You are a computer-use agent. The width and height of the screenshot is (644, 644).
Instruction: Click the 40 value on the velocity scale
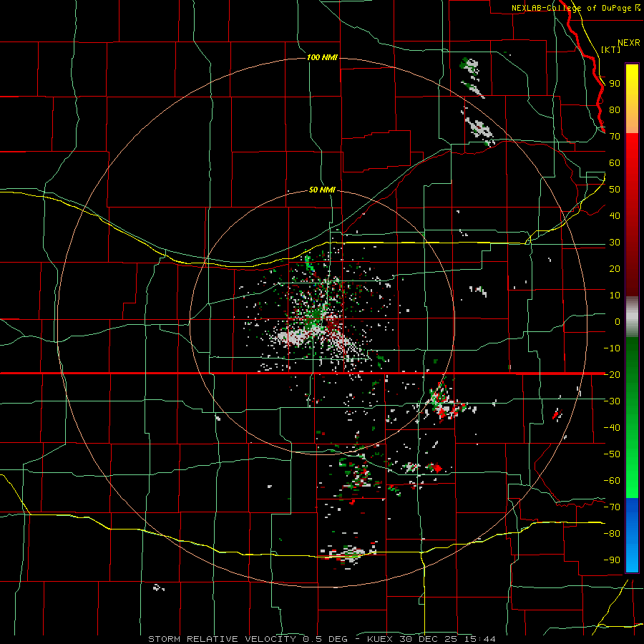(x=615, y=215)
